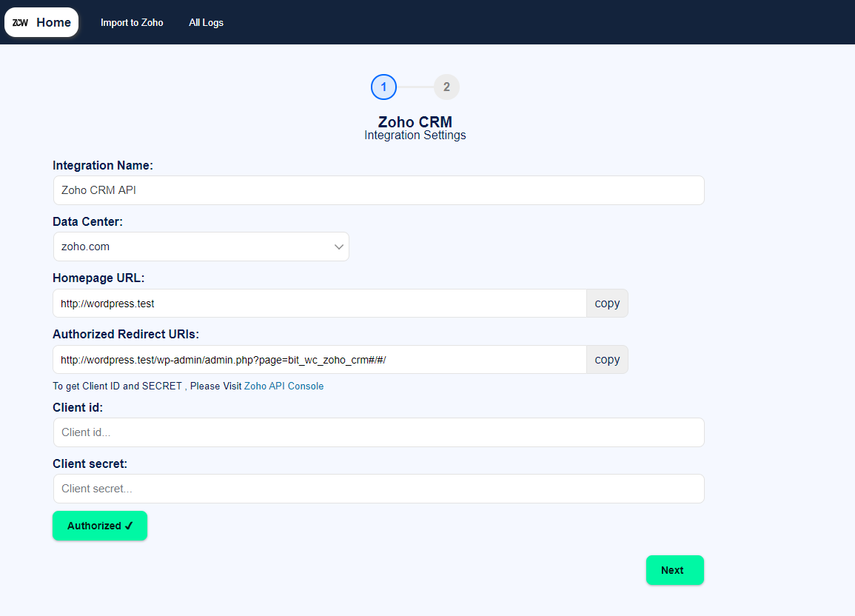Click the Authorized button
855x616 pixels.
100,526
